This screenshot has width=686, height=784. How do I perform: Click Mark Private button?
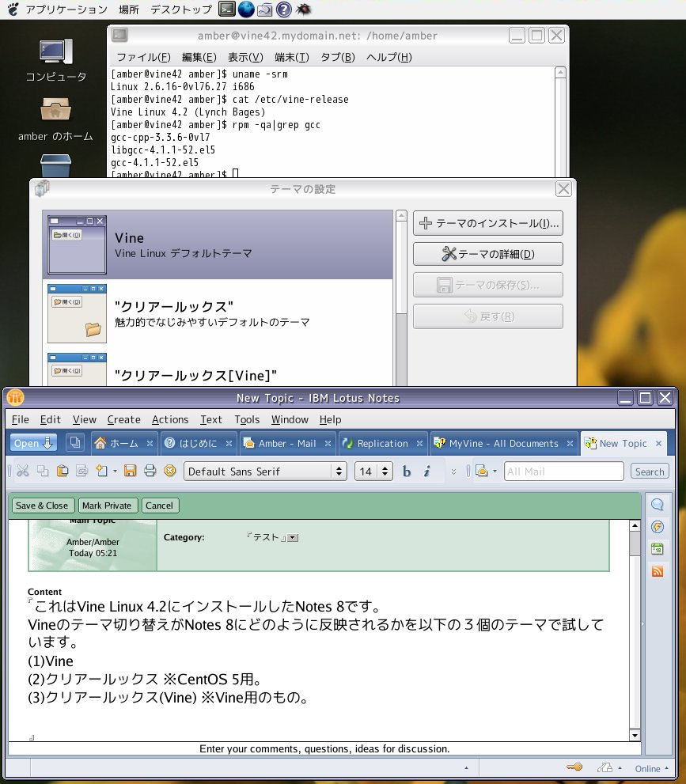107,506
